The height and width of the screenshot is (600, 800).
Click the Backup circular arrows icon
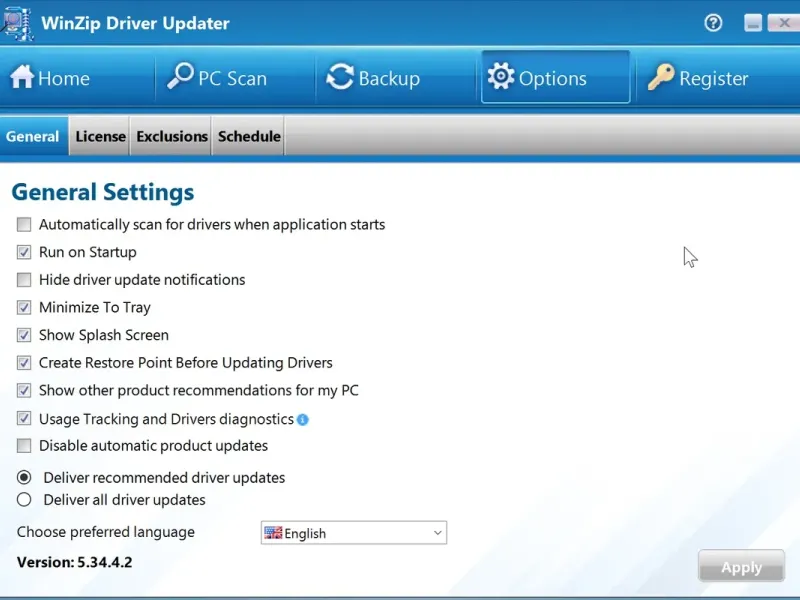click(x=340, y=77)
